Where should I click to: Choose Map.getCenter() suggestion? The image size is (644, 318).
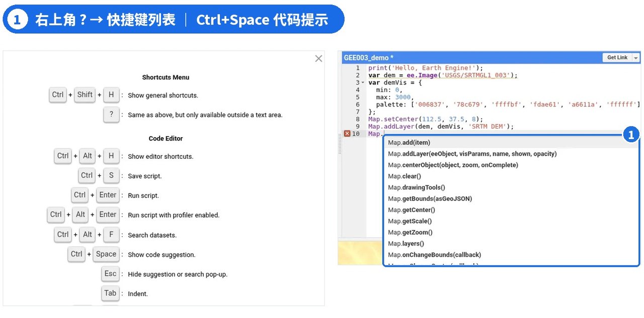coord(511,210)
